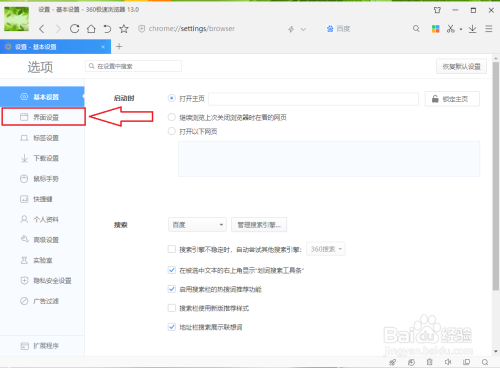The image size is (500, 368).
Task: Bookmark this page with the star icon
Action: click(x=124, y=29)
